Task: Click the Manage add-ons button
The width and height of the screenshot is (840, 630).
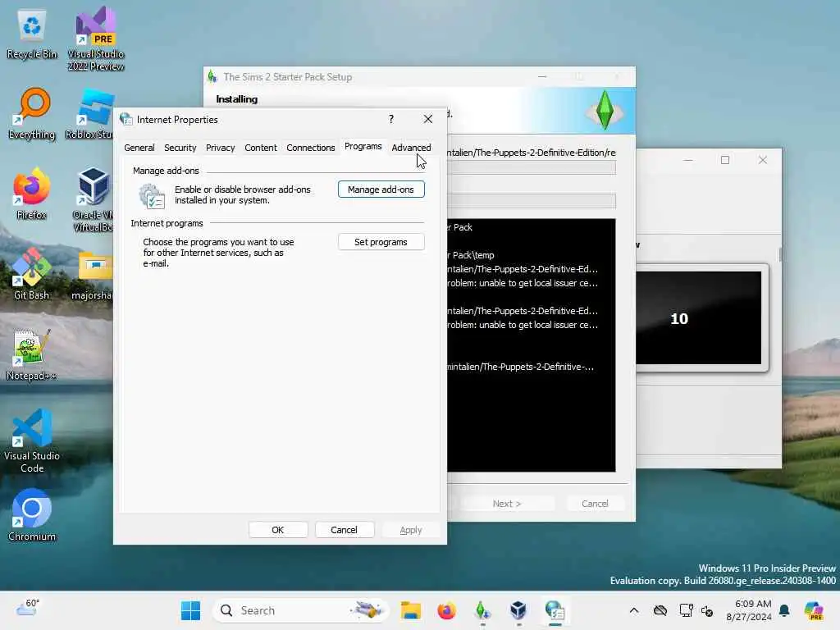Action: click(381, 189)
